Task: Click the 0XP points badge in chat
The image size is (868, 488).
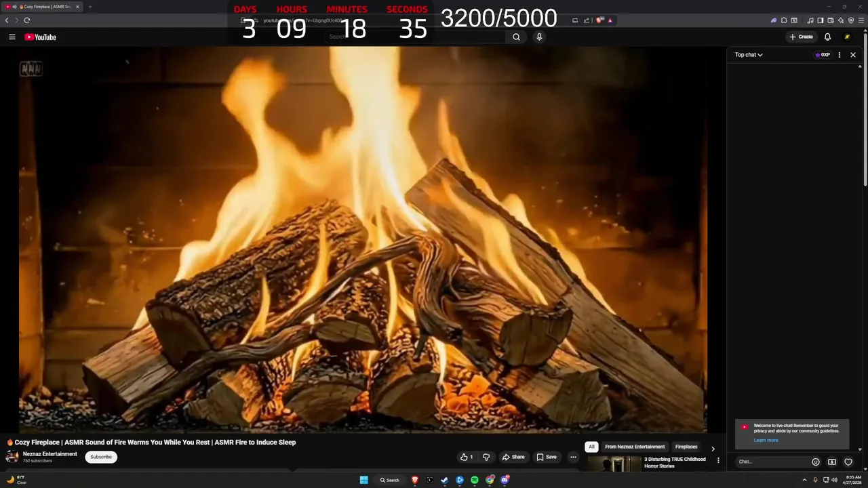Action: [x=823, y=55]
